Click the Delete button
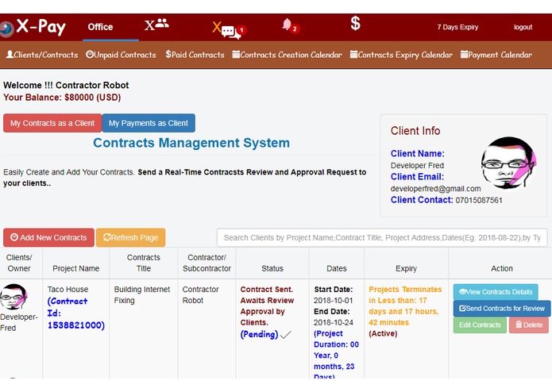552x392 pixels. coord(529,325)
